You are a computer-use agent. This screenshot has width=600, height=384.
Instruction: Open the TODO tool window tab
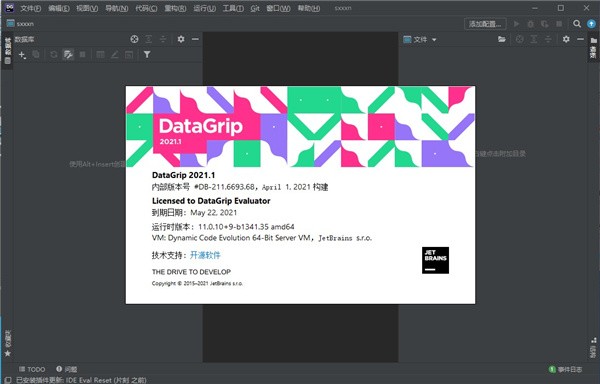(32, 369)
